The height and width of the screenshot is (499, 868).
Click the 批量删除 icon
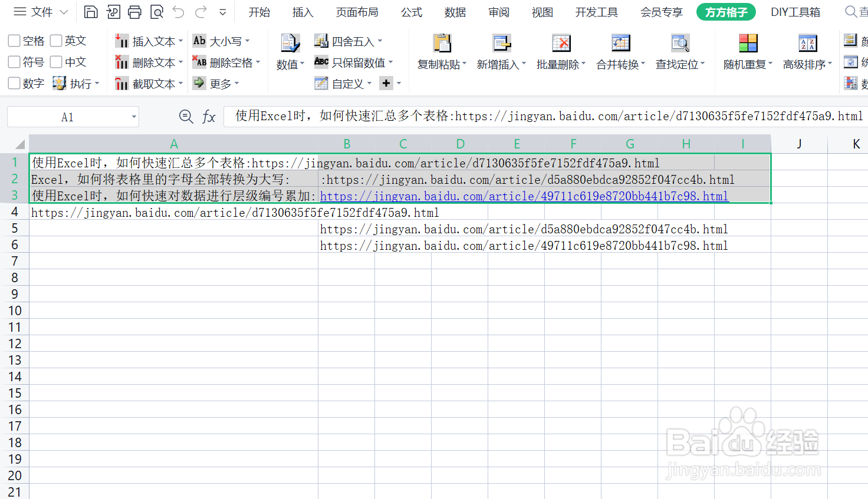point(561,43)
